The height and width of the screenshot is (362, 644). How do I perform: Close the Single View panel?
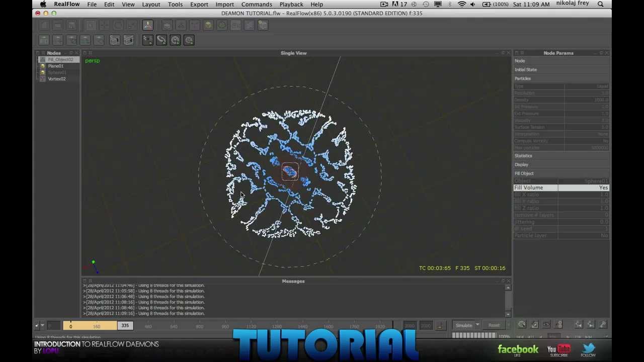pos(508,53)
